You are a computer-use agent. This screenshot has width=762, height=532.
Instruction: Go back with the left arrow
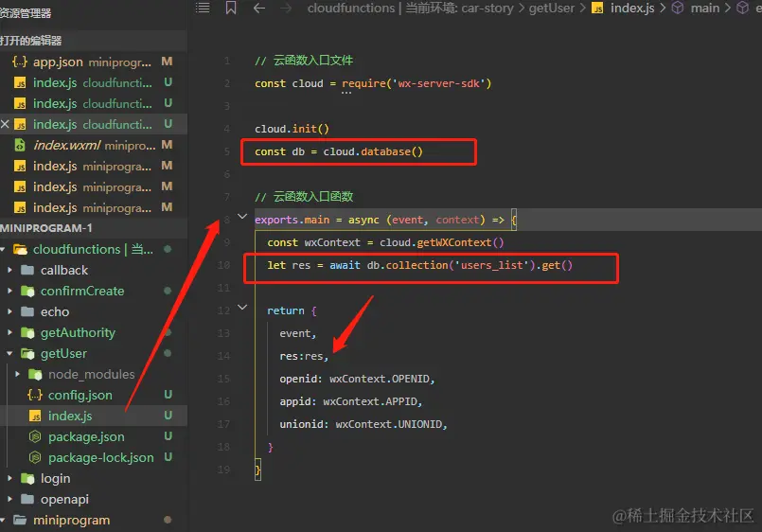pos(259,8)
